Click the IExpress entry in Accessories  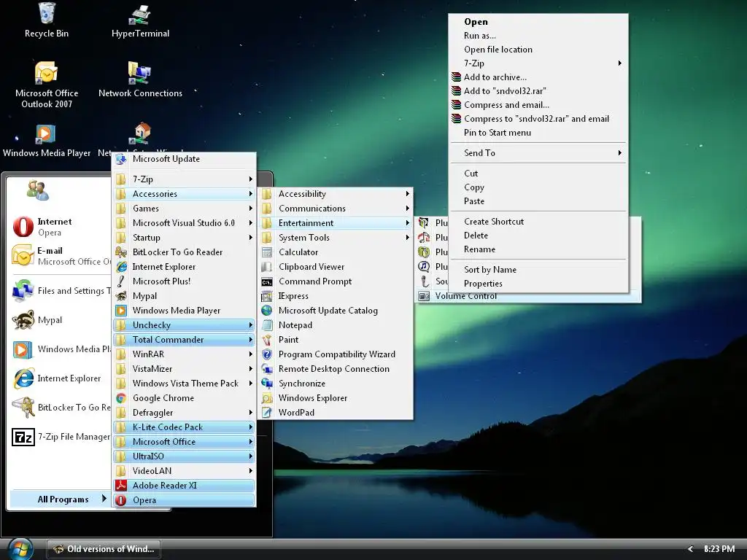(336, 296)
